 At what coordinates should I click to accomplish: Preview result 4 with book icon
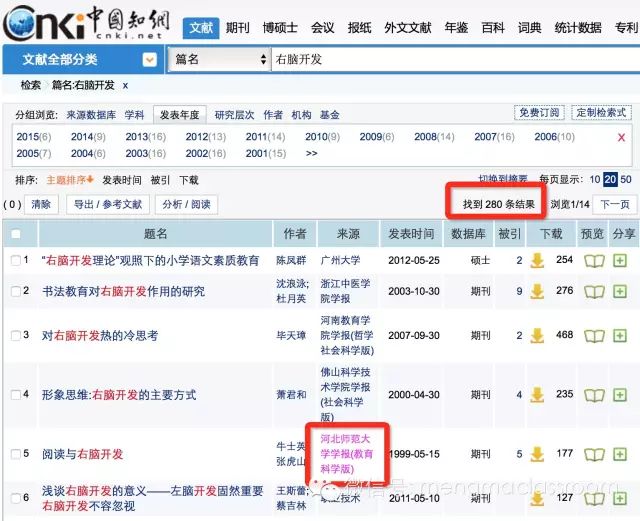594,394
